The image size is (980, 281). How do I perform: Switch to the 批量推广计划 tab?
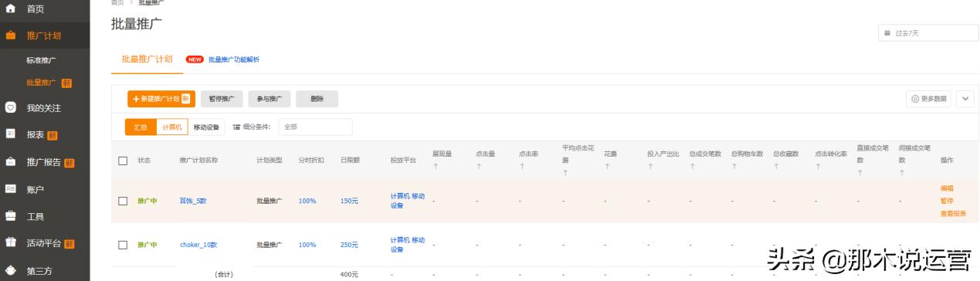(x=148, y=59)
